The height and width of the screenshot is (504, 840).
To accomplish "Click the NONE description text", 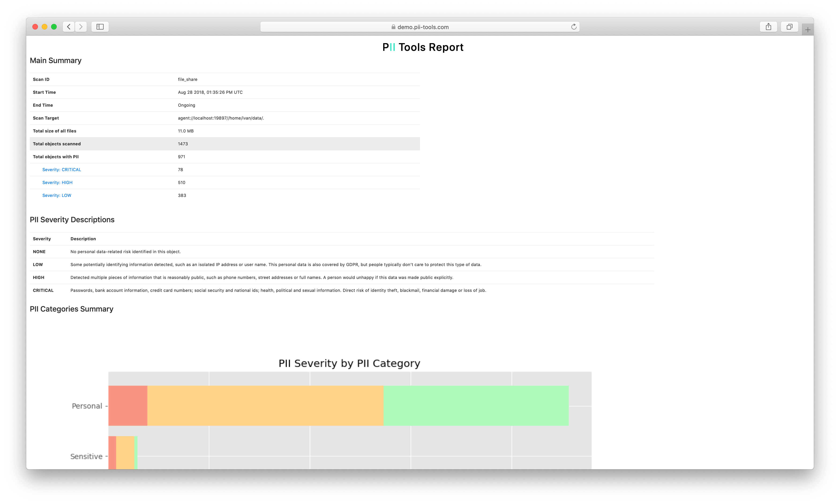I will click(x=125, y=252).
